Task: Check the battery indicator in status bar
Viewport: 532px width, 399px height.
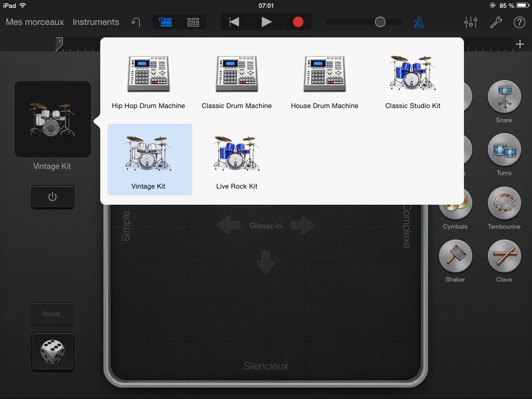Action: (x=523, y=5)
